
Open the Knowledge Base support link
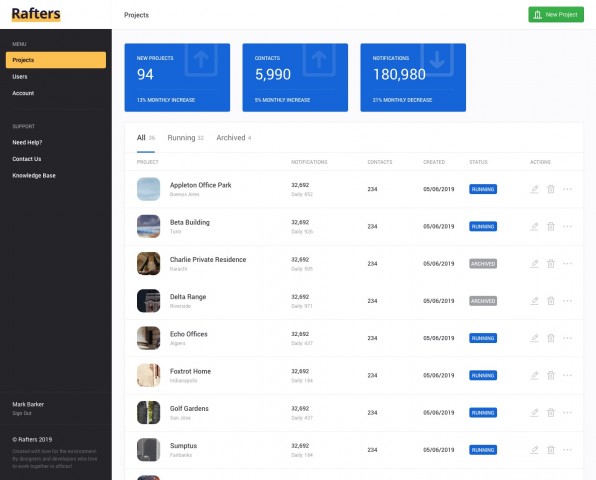(34, 176)
